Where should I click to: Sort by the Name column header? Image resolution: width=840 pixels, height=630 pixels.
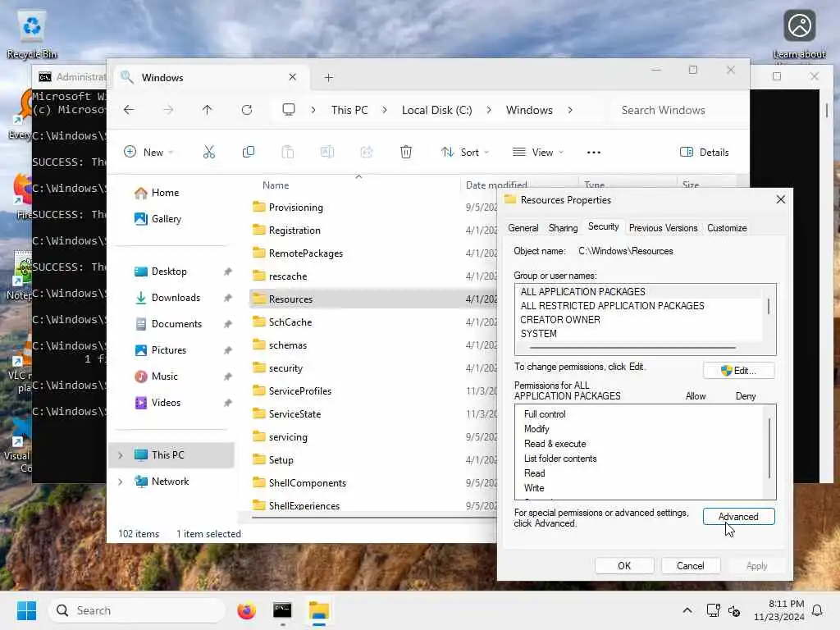coord(276,185)
